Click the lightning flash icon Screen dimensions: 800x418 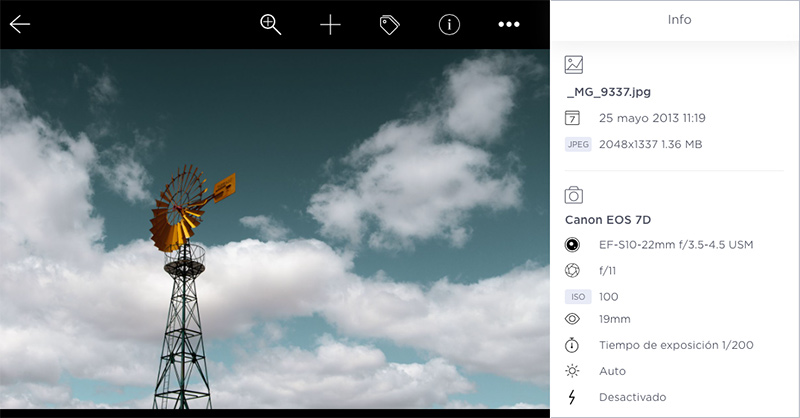click(572, 397)
